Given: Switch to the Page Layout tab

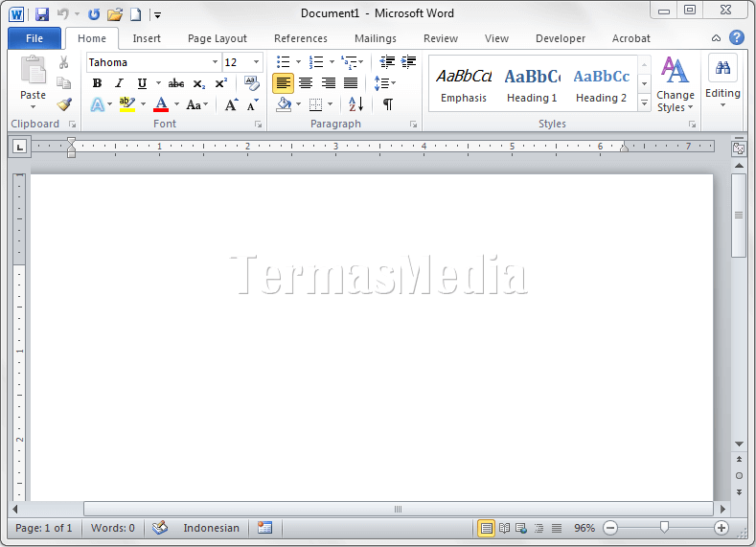Looking at the screenshot, I should 217,38.
